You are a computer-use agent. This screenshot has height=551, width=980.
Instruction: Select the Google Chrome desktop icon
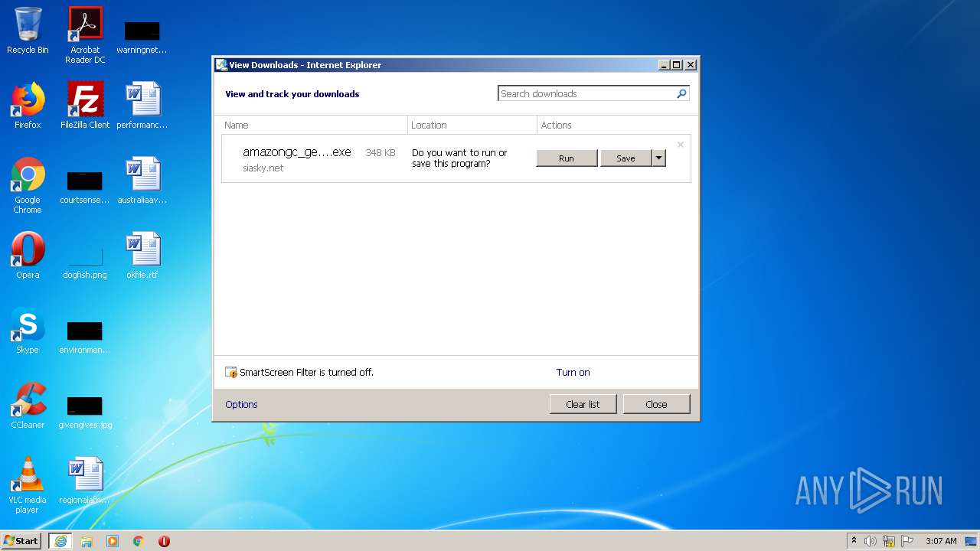pos(28,185)
